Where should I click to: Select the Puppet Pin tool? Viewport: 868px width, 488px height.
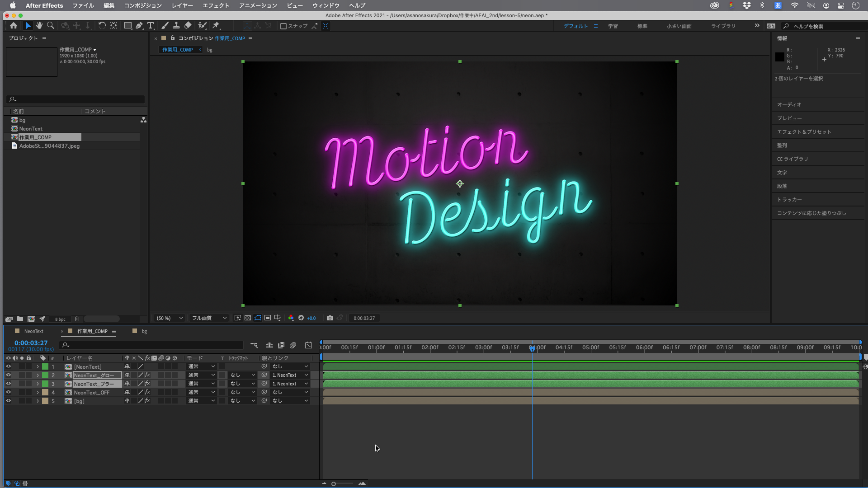(x=216, y=26)
